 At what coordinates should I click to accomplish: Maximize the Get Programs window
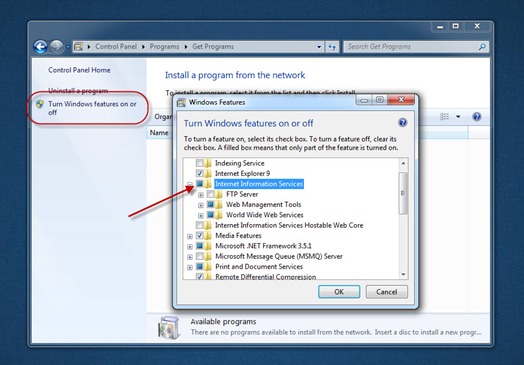[455, 26]
